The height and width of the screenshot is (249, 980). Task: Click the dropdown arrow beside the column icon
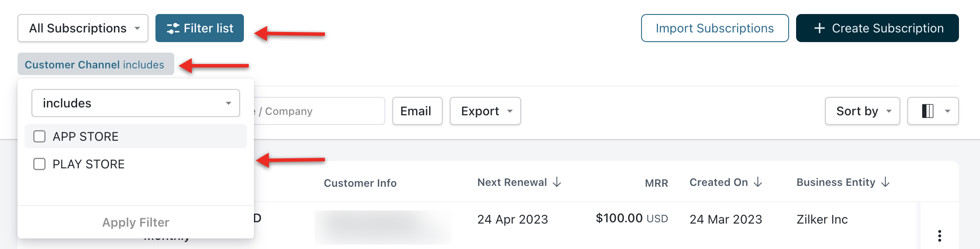click(x=947, y=111)
